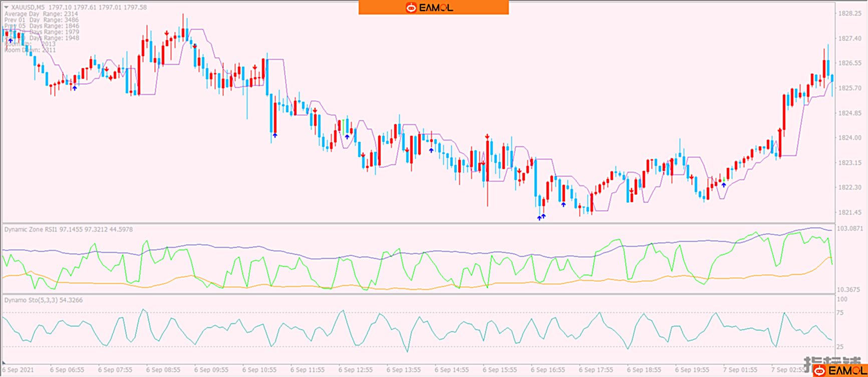
Task: Click the 103.0871 value on the RSI scale
Action: click(849, 229)
